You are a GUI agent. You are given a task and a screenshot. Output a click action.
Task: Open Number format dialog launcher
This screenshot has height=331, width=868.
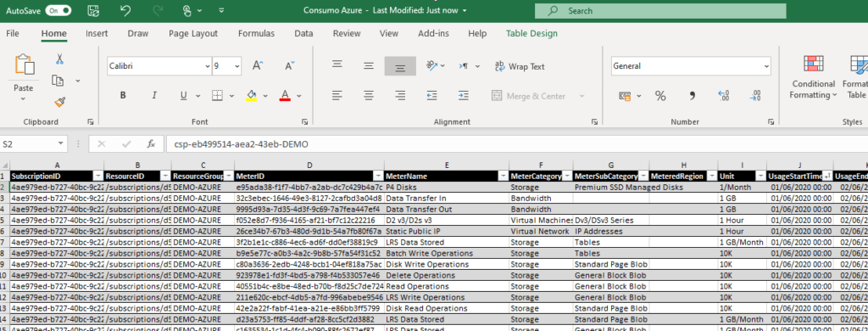tap(771, 121)
